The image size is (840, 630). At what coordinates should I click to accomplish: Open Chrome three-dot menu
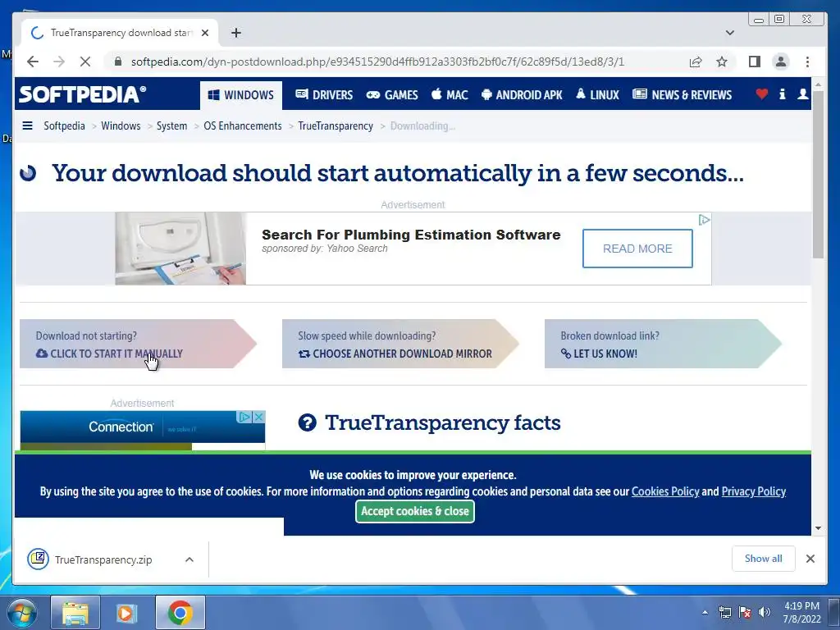pyautogui.click(x=807, y=62)
